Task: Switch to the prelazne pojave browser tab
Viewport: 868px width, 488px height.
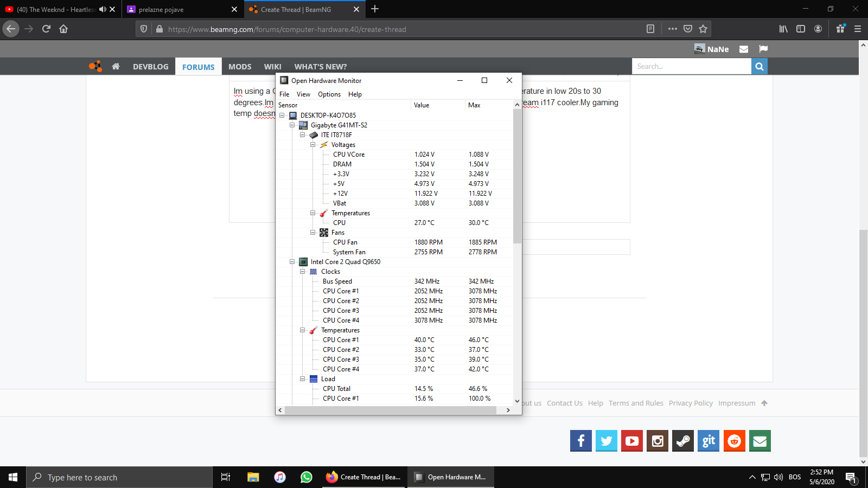Action: pyautogui.click(x=182, y=9)
